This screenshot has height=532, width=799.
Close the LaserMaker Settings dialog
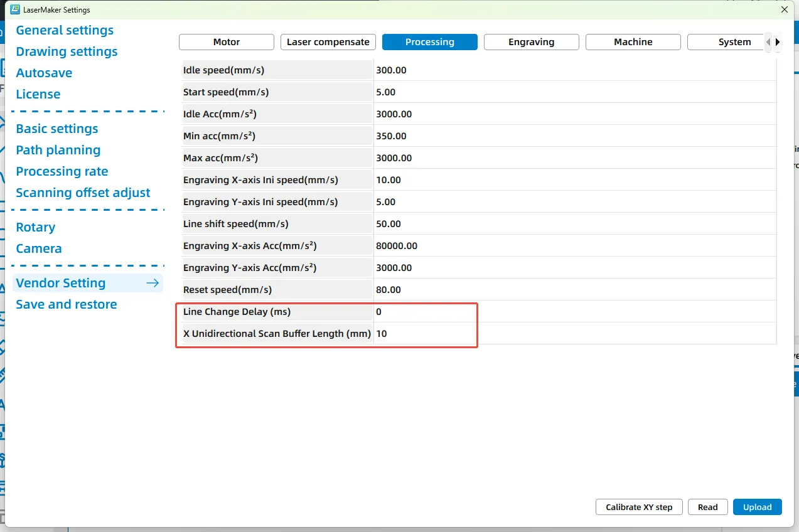pos(784,10)
